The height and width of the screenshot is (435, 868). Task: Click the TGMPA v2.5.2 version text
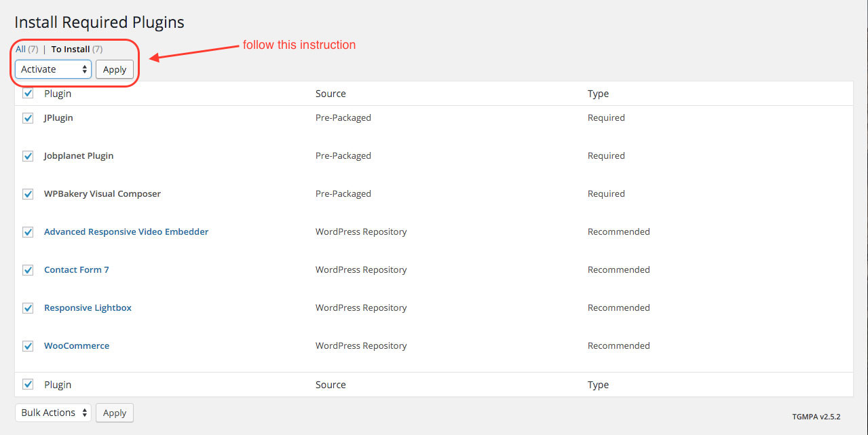(x=816, y=417)
